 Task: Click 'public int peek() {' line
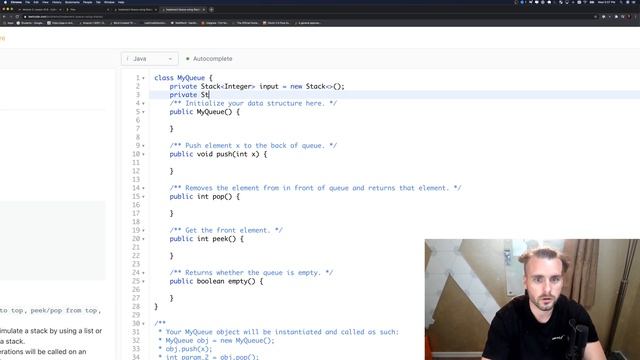pos(207,239)
